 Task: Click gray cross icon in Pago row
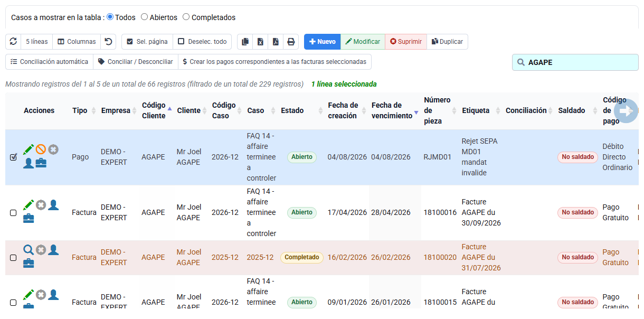[x=53, y=149]
